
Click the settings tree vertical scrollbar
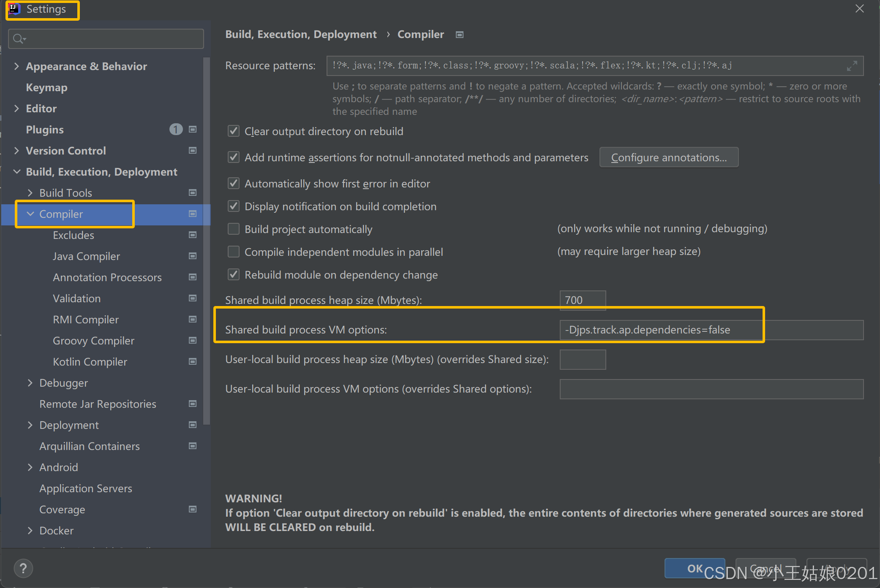coord(207,241)
